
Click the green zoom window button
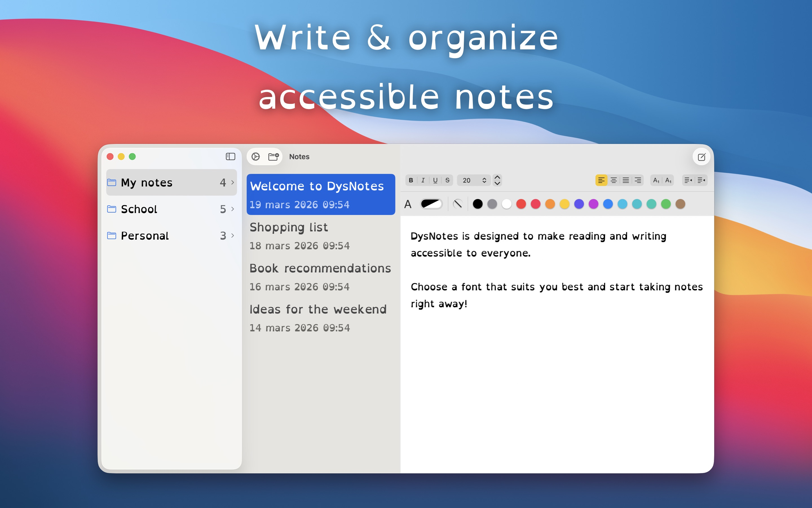click(132, 157)
